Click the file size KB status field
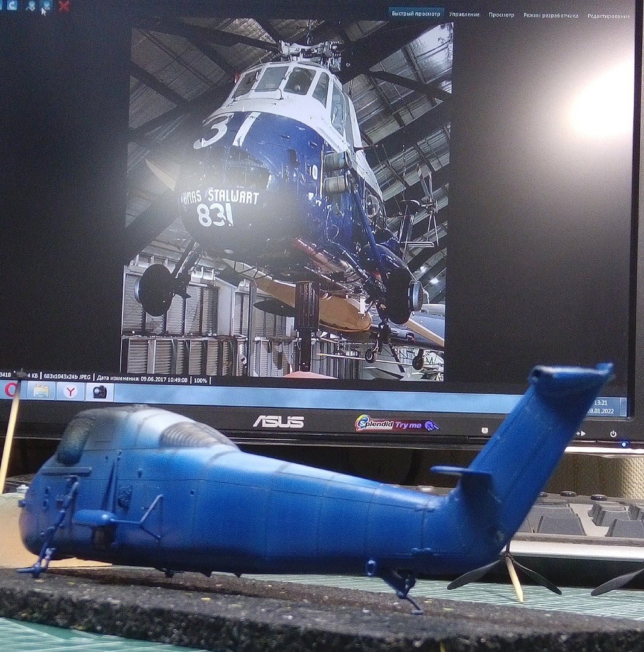644x652 pixels. pyautogui.click(x=23, y=376)
